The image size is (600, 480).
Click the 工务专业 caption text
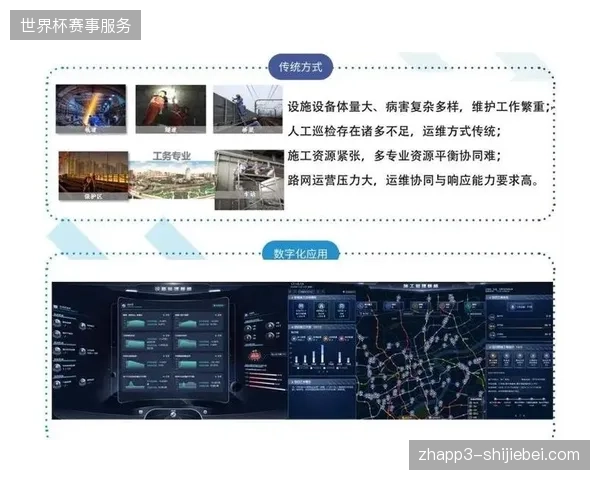point(172,156)
